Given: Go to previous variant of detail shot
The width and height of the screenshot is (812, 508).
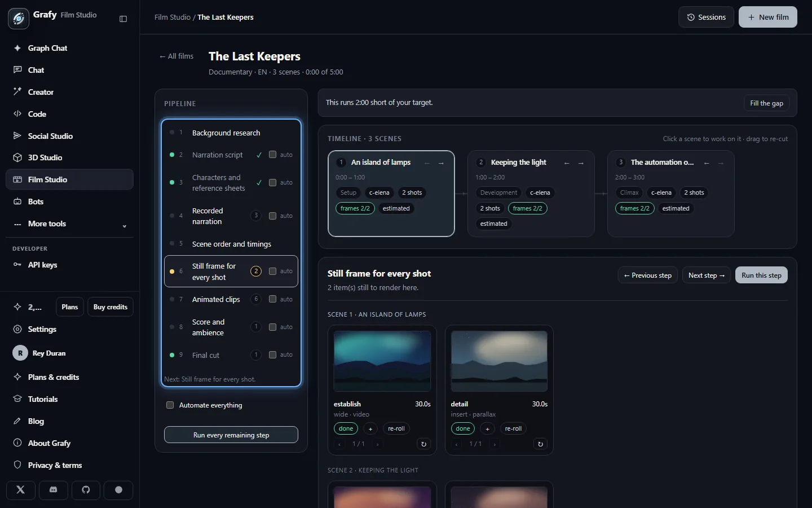Looking at the screenshot, I should (x=456, y=444).
